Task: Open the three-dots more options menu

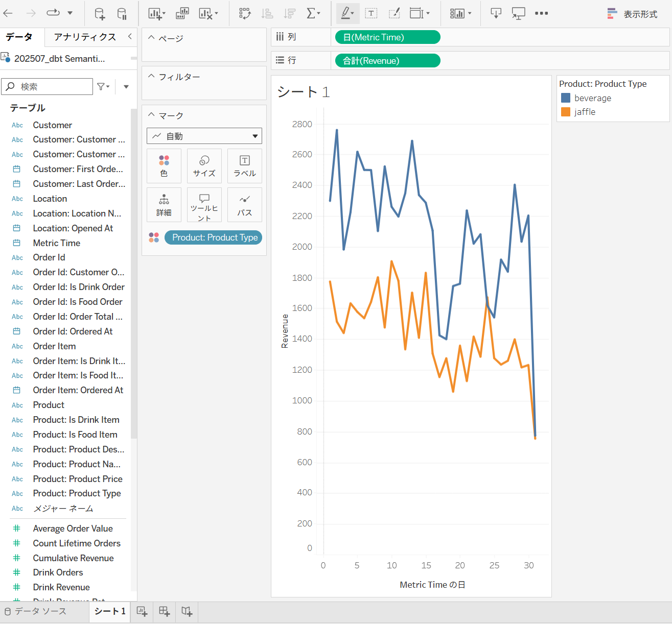Action: coord(541,13)
